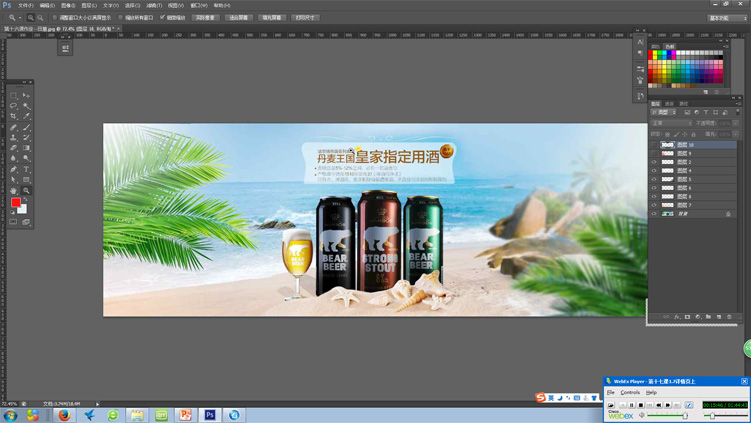Image resolution: width=751 pixels, height=423 pixels.
Task: Open the 文件(F) menu
Action: coord(26,5)
